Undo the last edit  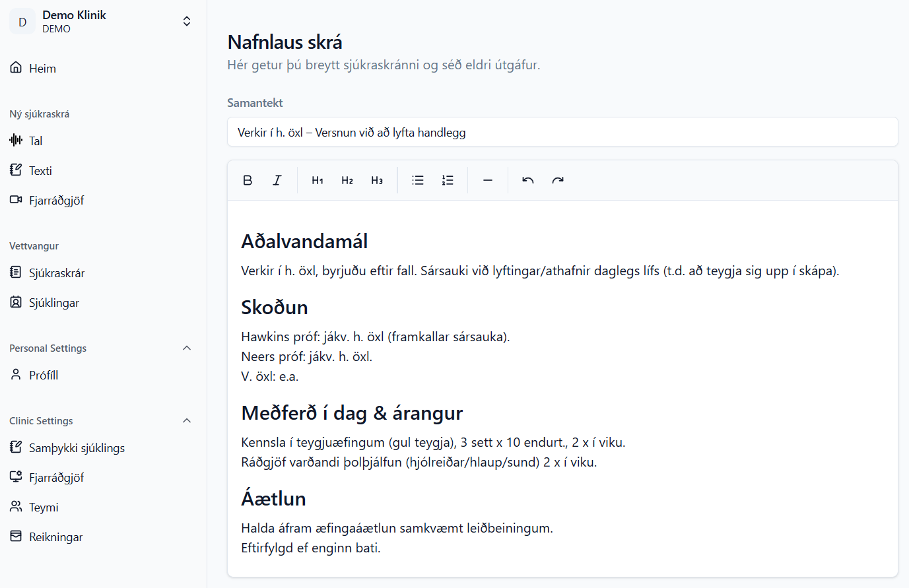click(527, 180)
